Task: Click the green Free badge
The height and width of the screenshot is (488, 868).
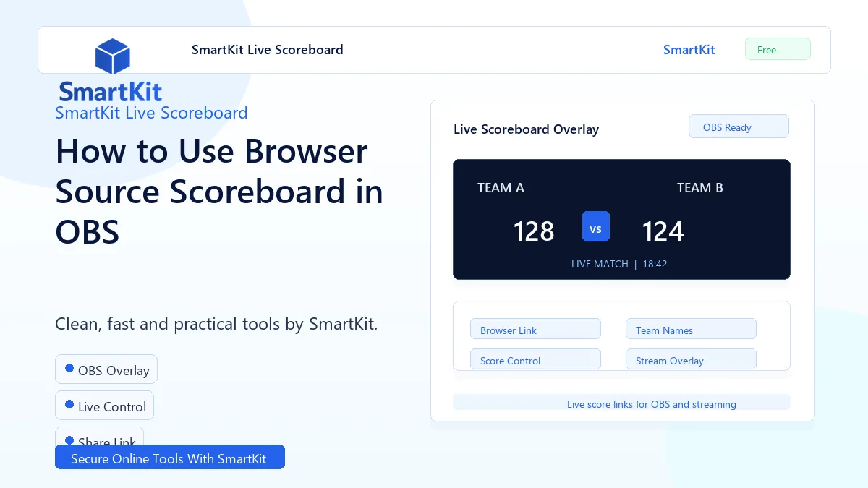Action: (778, 49)
